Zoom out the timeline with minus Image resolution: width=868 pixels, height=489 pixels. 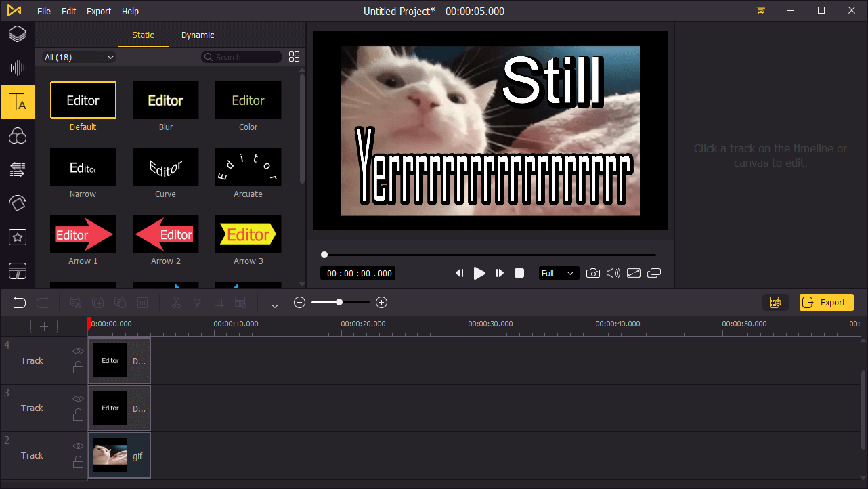[300, 303]
